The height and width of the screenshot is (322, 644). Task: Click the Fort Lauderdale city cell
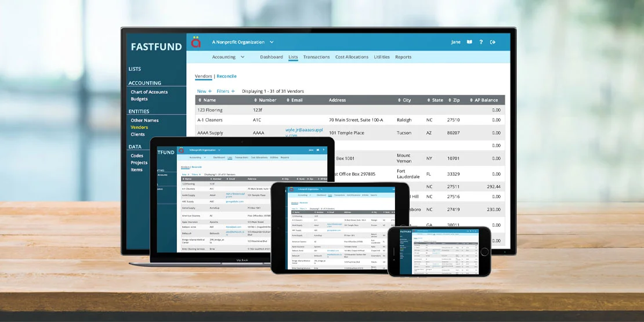(408, 173)
